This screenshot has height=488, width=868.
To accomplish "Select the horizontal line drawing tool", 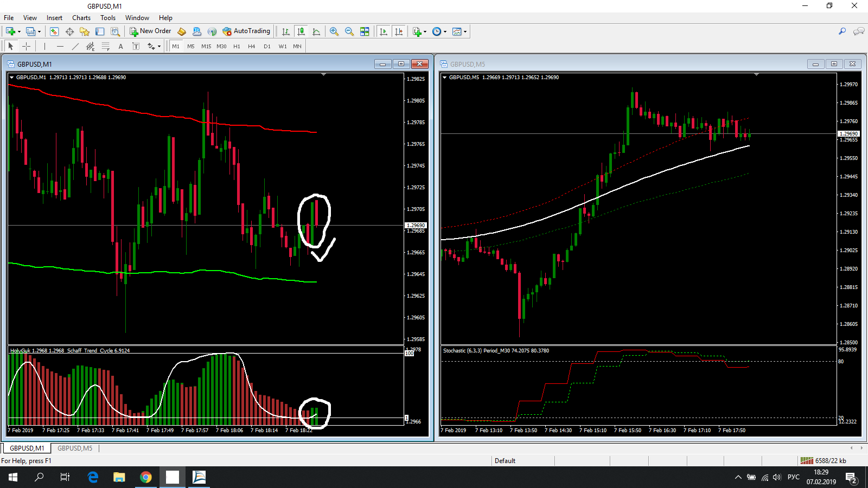I will tap(60, 46).
